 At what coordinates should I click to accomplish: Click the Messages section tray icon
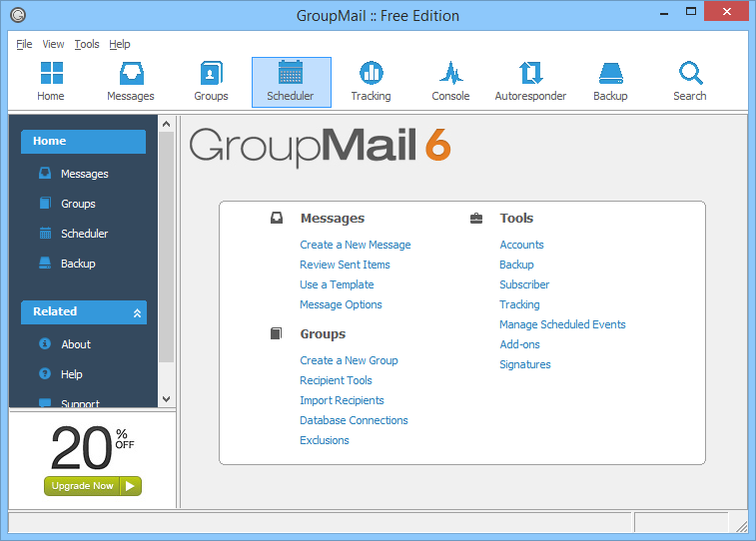coord(277,218)
